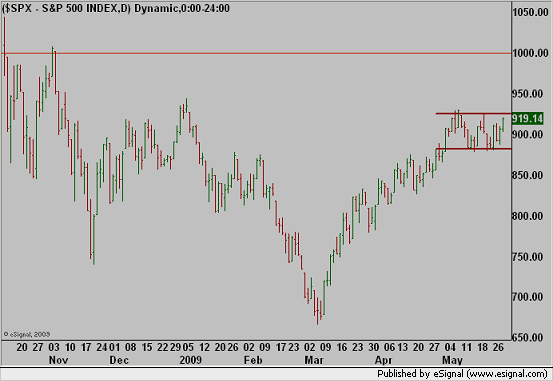This screenshot has width=553, height=381.
Task: Click the 'Nov' month label
Action: 58,360
